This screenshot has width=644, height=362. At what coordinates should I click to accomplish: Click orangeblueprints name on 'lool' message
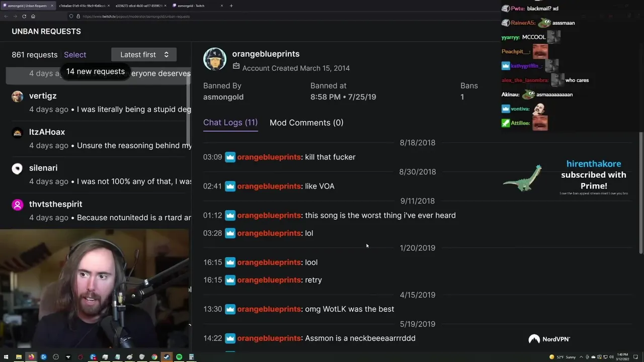[x=269, y=262]
